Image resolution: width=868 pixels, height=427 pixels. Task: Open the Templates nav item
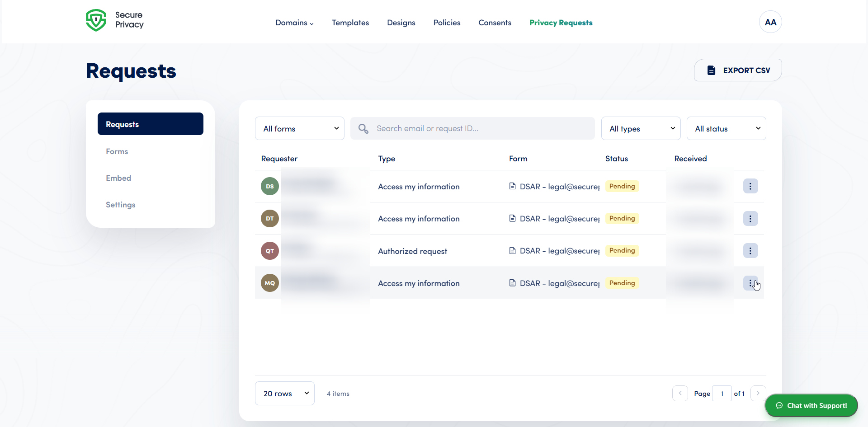tap(350, 23)
